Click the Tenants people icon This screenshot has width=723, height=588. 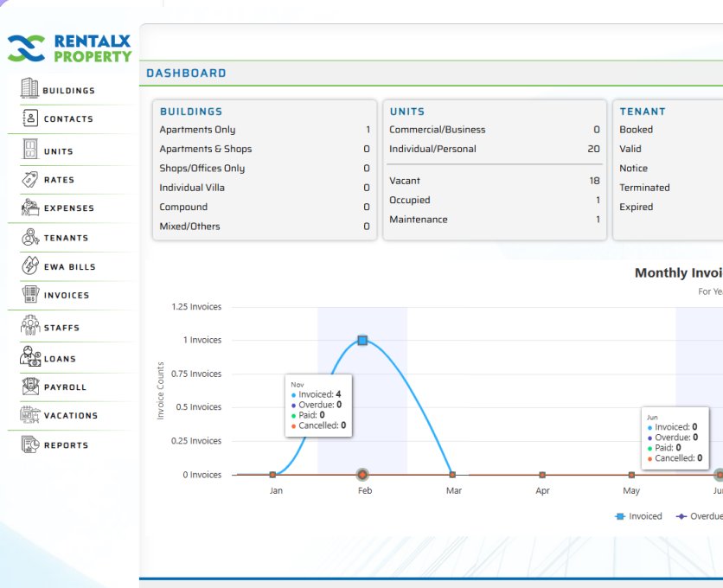tap(29, 237)
